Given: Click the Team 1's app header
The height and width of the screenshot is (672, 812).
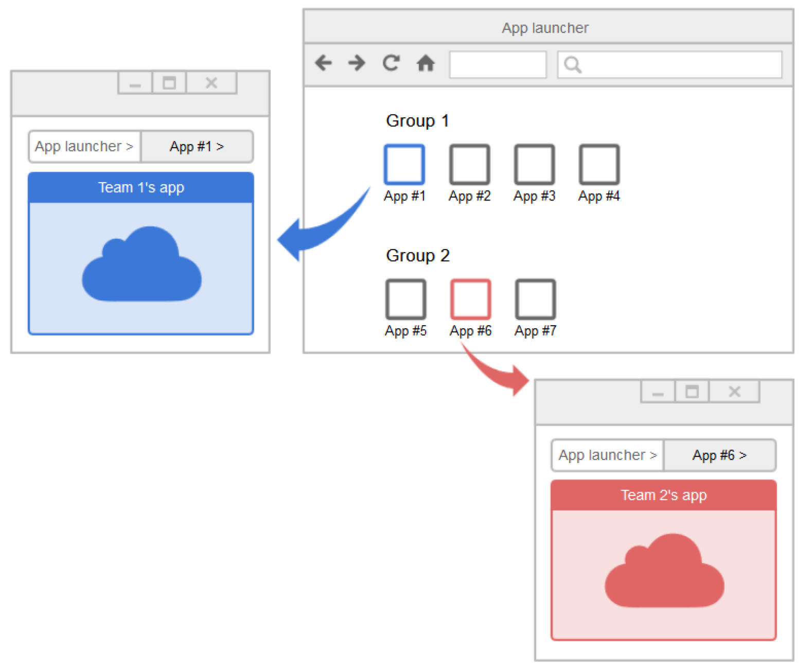Looking at the screenshot, I should coord(141,188).
